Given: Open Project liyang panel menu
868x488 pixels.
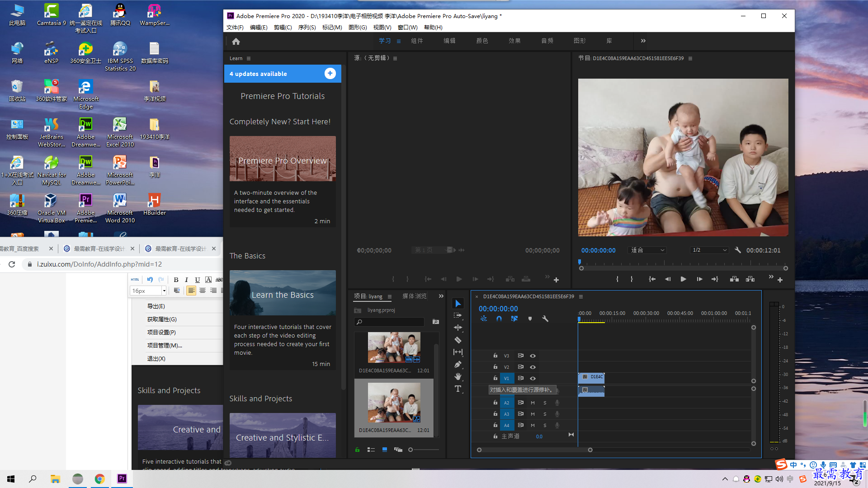Looking at the screenshot, I should [x=390, y=296].
